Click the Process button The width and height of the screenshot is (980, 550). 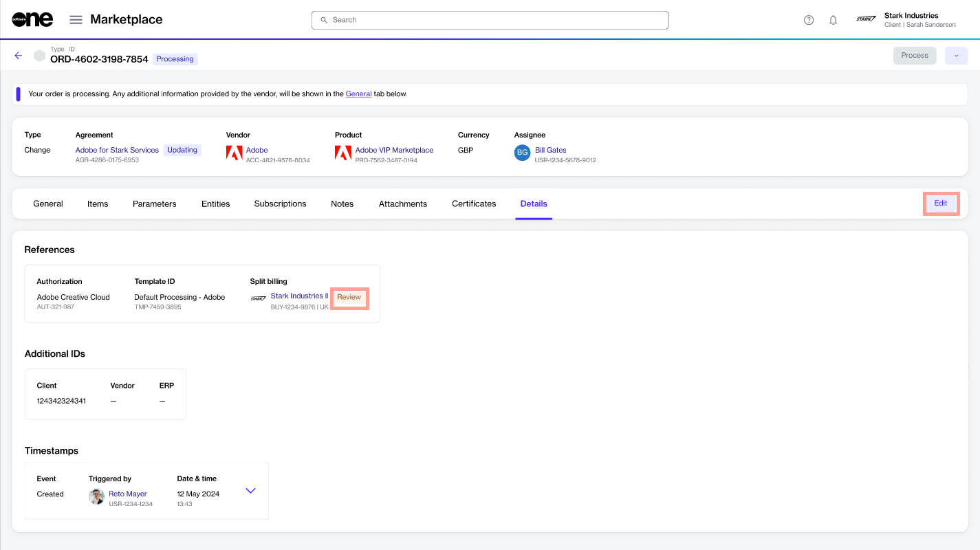pyautogui.click(x=914, y=56)
